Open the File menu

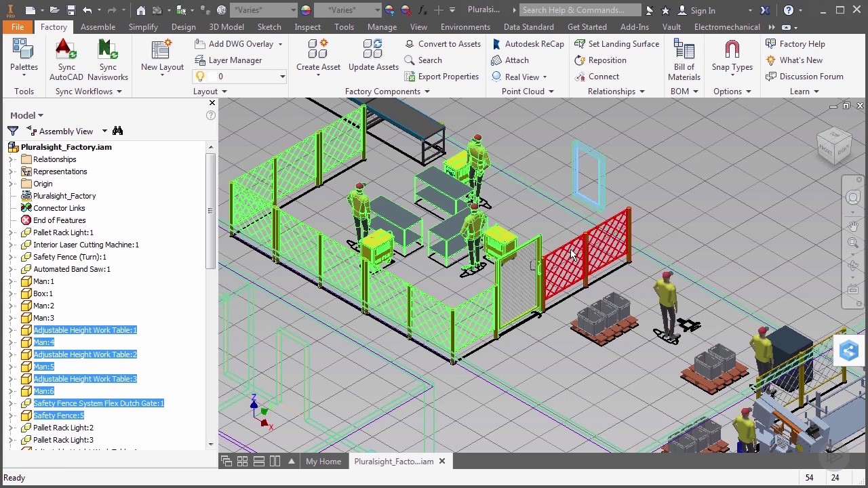tap(18, 26)
